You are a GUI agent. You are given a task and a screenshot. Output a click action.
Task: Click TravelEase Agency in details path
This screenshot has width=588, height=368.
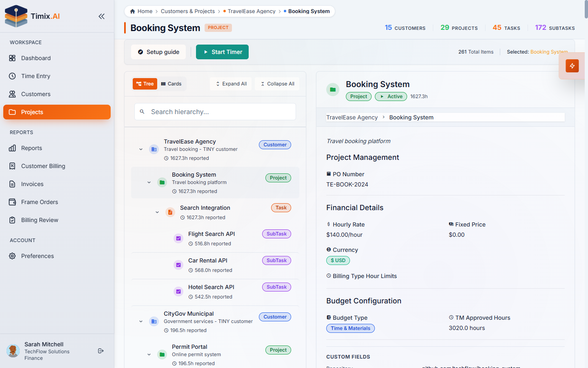pyautogui.click(x=352, y=117)
